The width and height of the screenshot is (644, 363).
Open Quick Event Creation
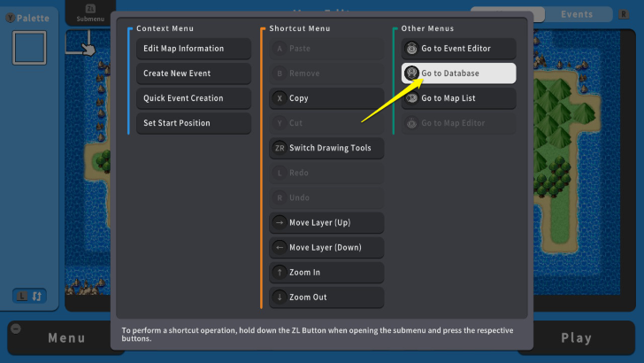(x=193, y=98)
